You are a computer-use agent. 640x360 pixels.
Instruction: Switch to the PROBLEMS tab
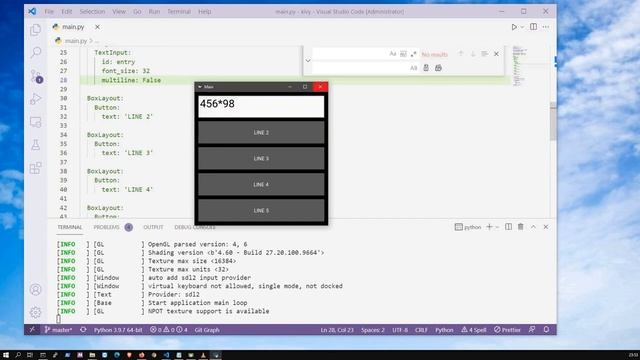click(107, 227)
